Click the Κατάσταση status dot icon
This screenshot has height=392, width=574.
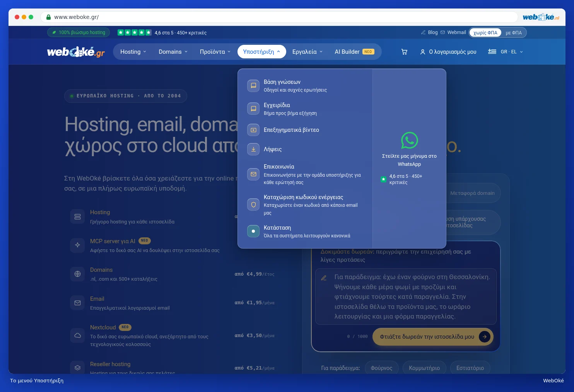pyautogui.click(x=253, y=231)
